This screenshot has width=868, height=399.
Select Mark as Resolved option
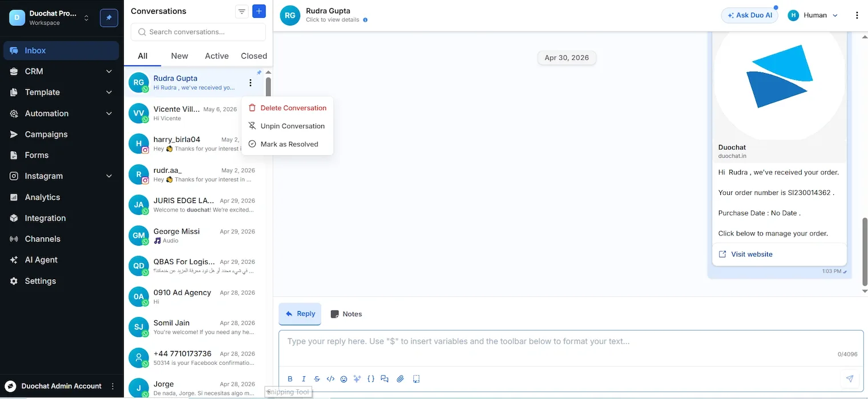[287, 144]
